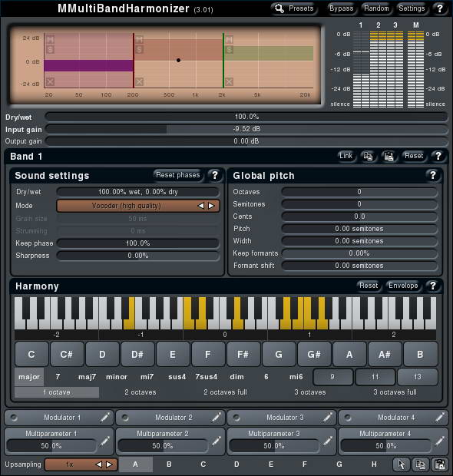The height and width of the screenshot is (476, 453).
Task: Reset Band 1
Action: tap(414, 156)
